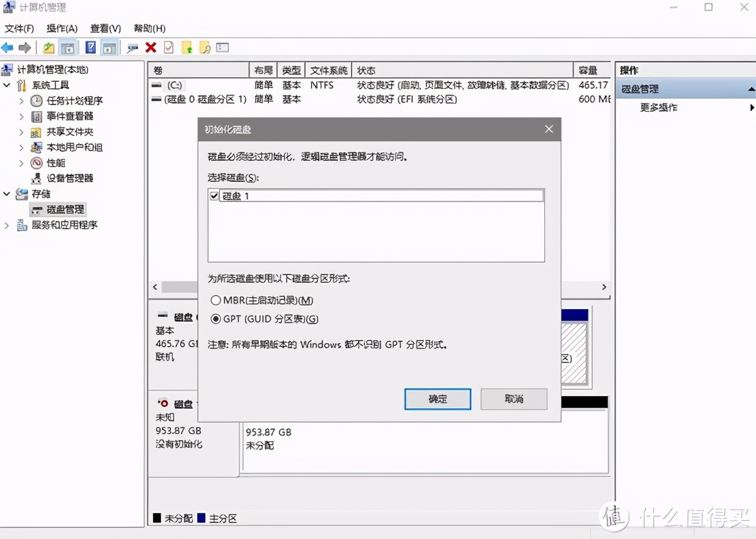Viewport: 756px width, 539px height.
Task: Click the 953.87 GB 未分配 partition block
Action: click(425, 440)
